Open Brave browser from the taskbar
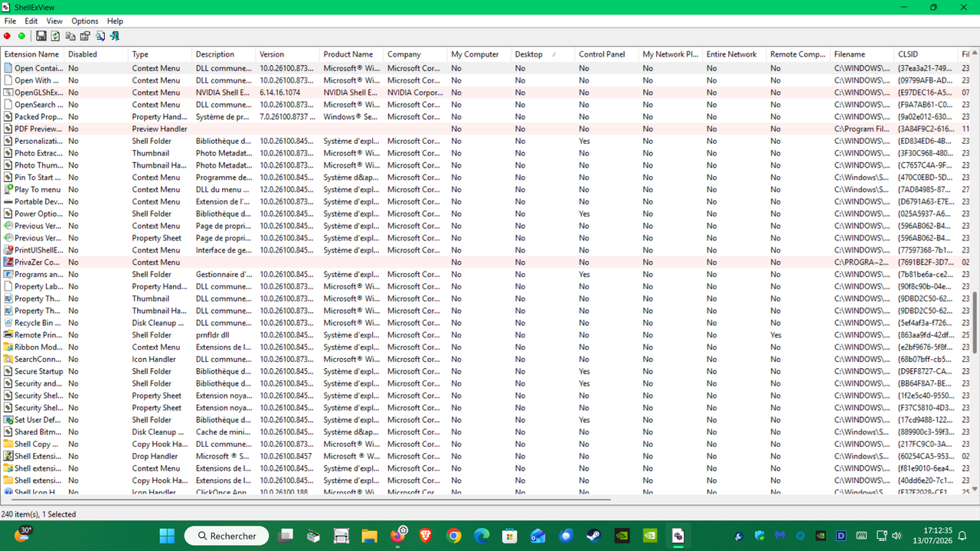 426,536
